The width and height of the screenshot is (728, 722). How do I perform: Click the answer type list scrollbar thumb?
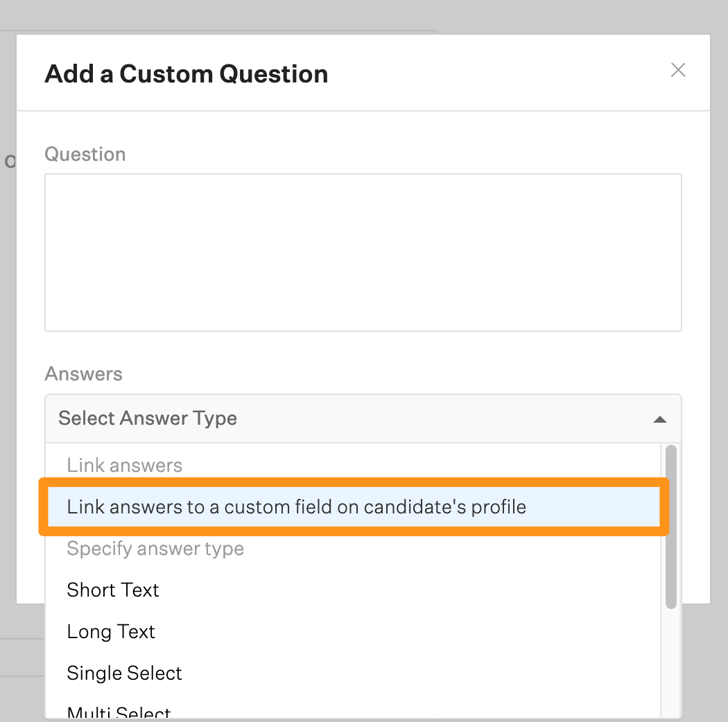[x=670, y=527]
